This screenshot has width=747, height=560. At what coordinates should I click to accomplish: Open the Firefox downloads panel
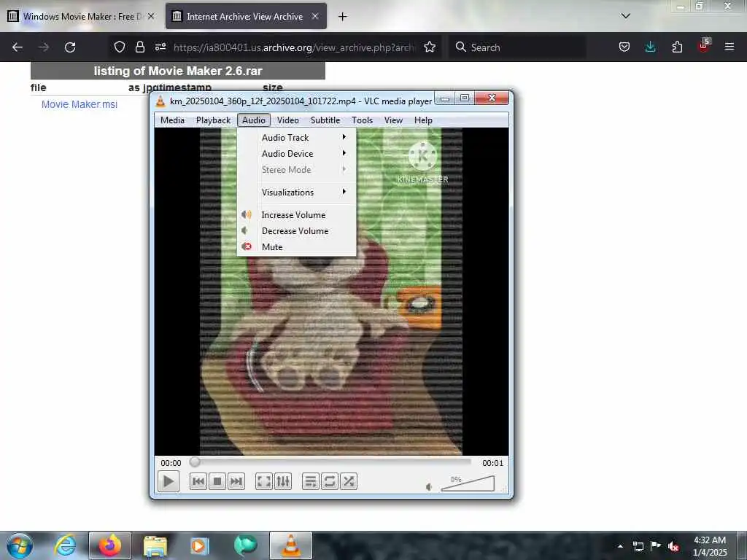650,47
